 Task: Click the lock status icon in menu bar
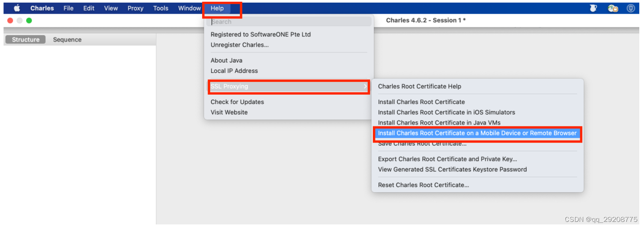click(613, 8)
